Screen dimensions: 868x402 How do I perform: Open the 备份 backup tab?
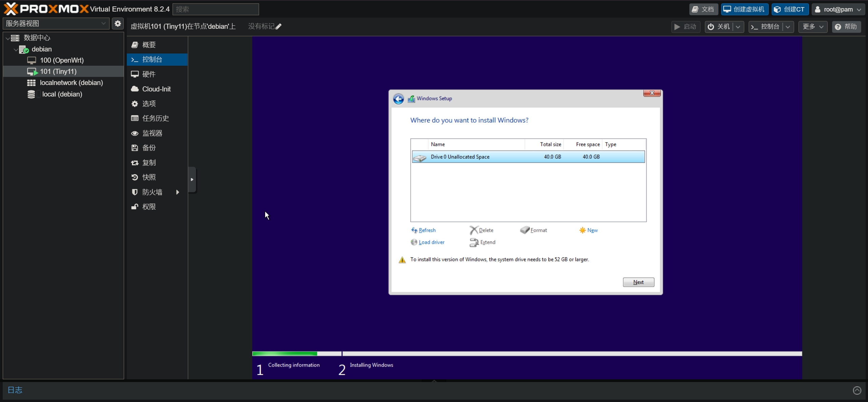click(x=157, y=148)
